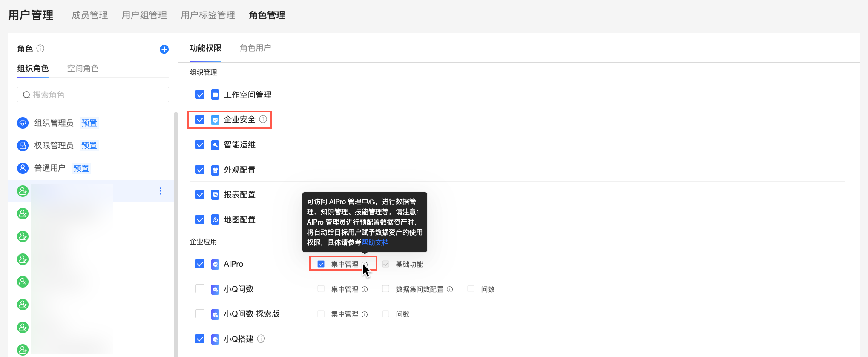Click info icon beside 数据集问数配置

pyautogui.click(x=450, y=289)
